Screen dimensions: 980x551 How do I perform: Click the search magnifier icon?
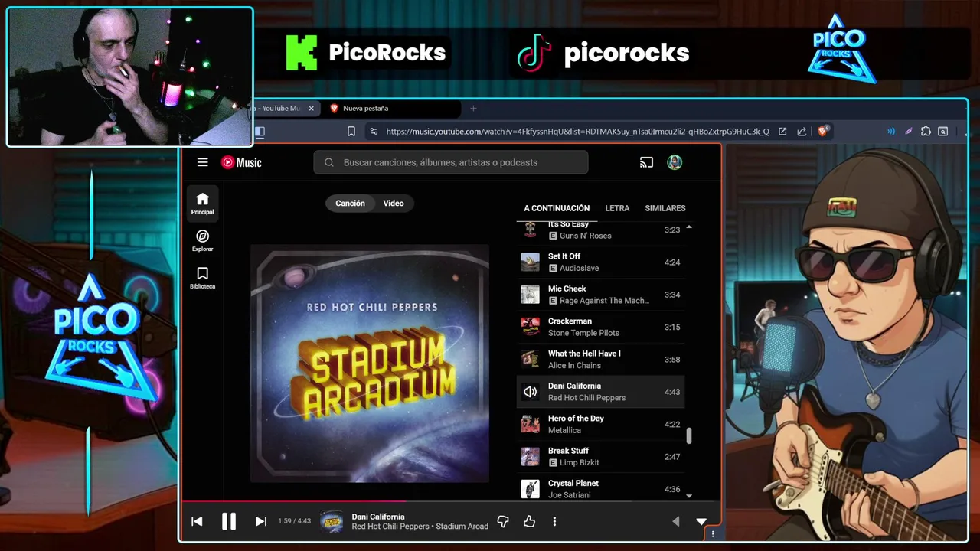[329, 162]
